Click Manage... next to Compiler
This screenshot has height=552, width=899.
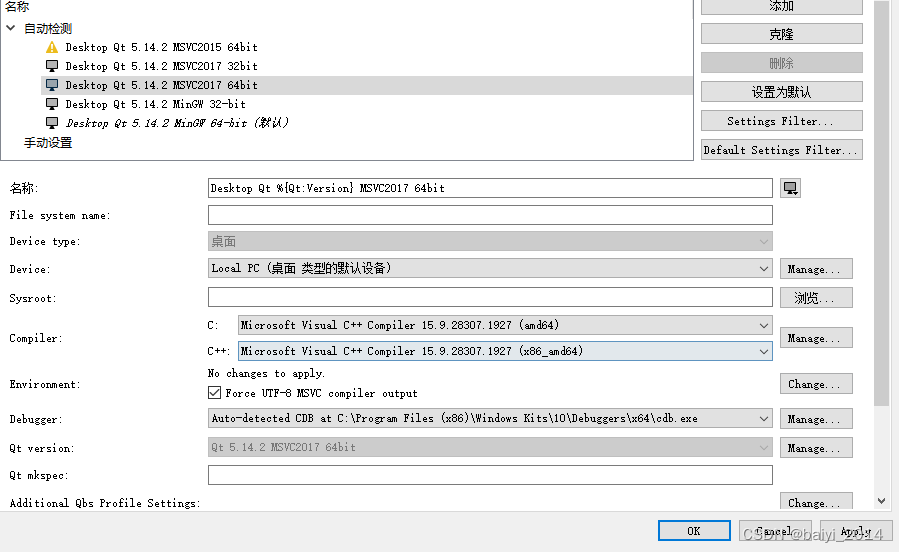[816, 338]
